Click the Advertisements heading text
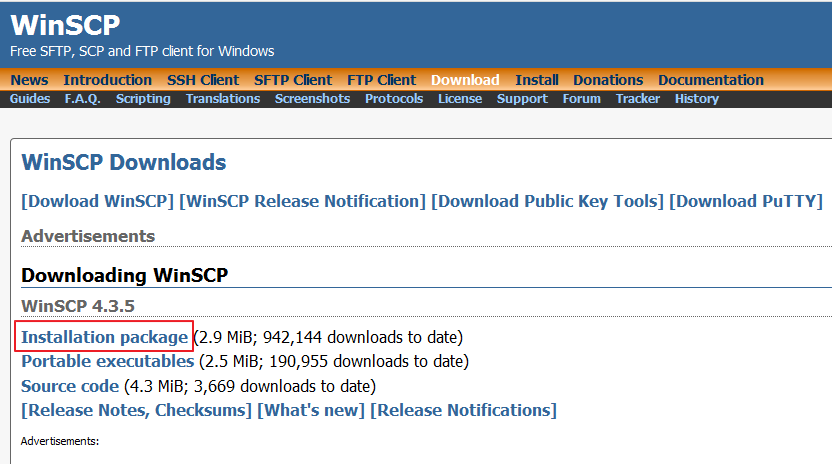Image resolution: width=832 pixels, height=464 pixels. [88, 236]
